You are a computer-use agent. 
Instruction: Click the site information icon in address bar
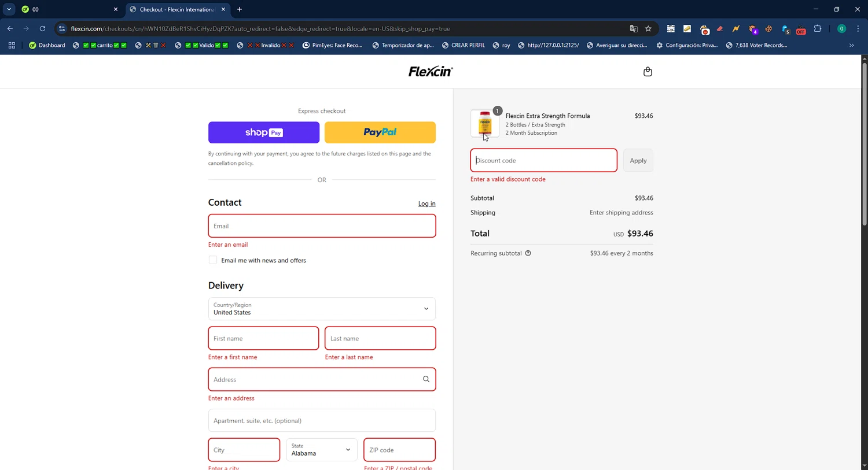point(62,28)
